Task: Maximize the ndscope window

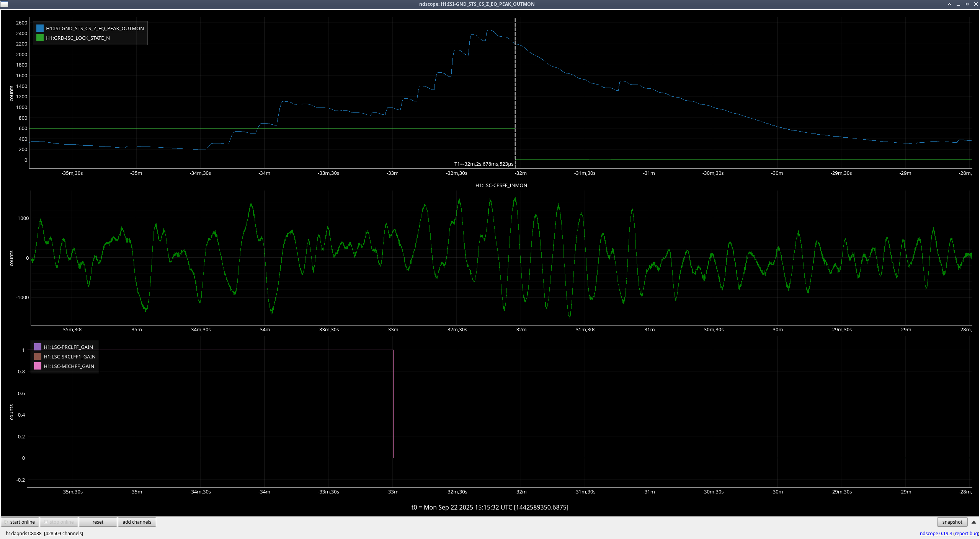Action: (x=967, y=4)
